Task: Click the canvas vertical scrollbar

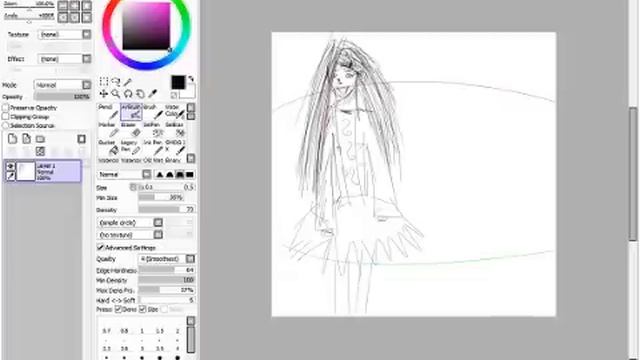Action: coord(633,173)
